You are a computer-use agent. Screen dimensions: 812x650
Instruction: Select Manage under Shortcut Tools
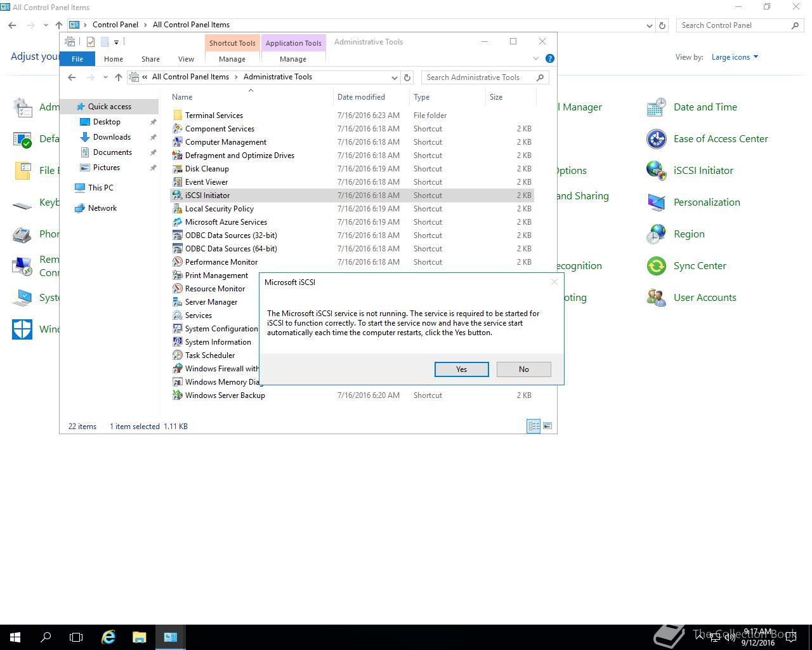(x=232, y=59)
